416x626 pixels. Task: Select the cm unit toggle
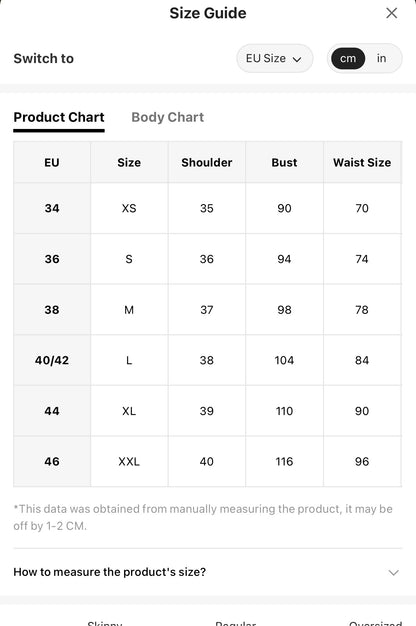(348, 58)
